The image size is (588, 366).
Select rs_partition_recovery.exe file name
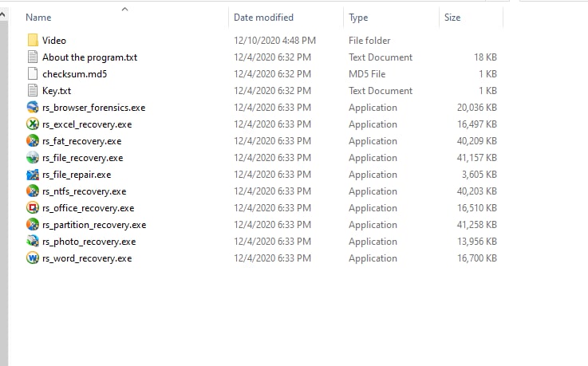pos(94,225)
